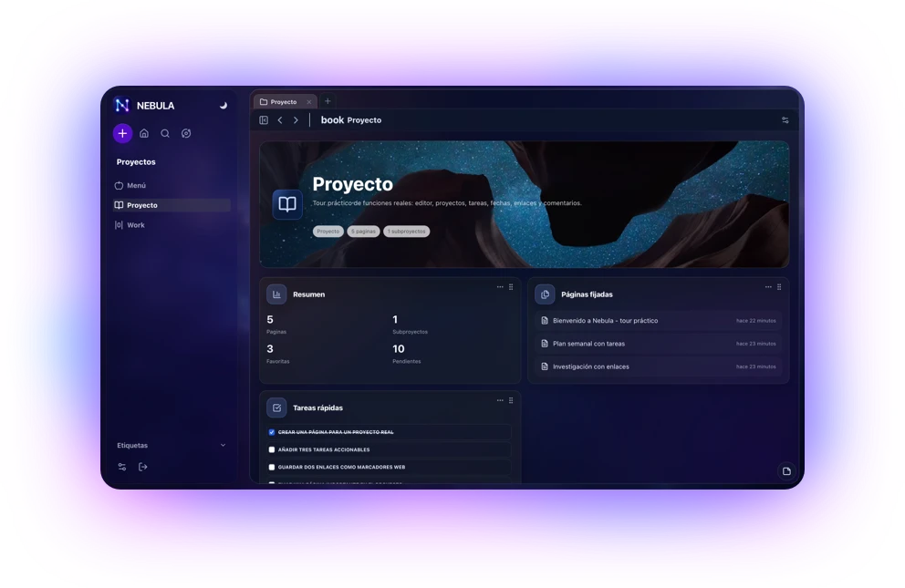This screenshot has width=905, height=588.
Task: Click Tareas rápidas drag handle
Action: tap(511, 400)
